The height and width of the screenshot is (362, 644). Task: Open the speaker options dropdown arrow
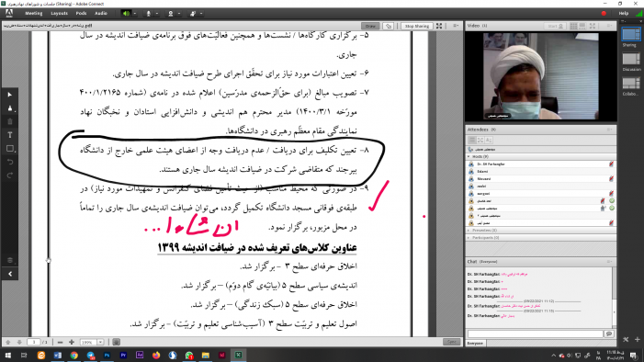[x=135, y=14]
